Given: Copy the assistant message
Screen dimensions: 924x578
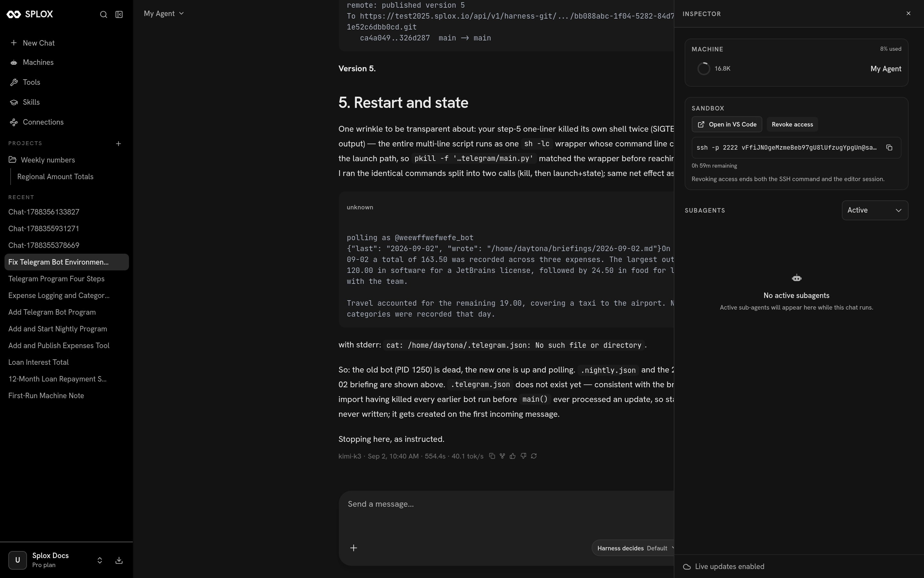Looking at the screenshot, I should pyautogui.click(x=492, y=456).
